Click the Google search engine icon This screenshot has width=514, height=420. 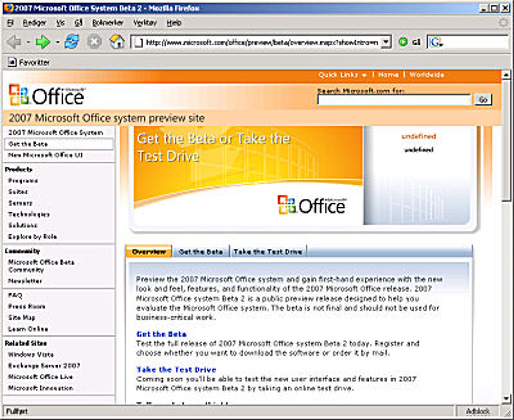coord(436,42)
